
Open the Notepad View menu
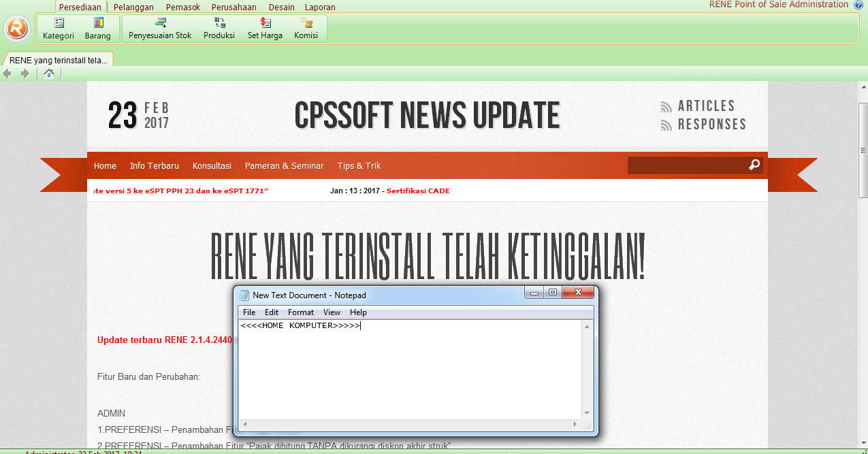[332, 312]
